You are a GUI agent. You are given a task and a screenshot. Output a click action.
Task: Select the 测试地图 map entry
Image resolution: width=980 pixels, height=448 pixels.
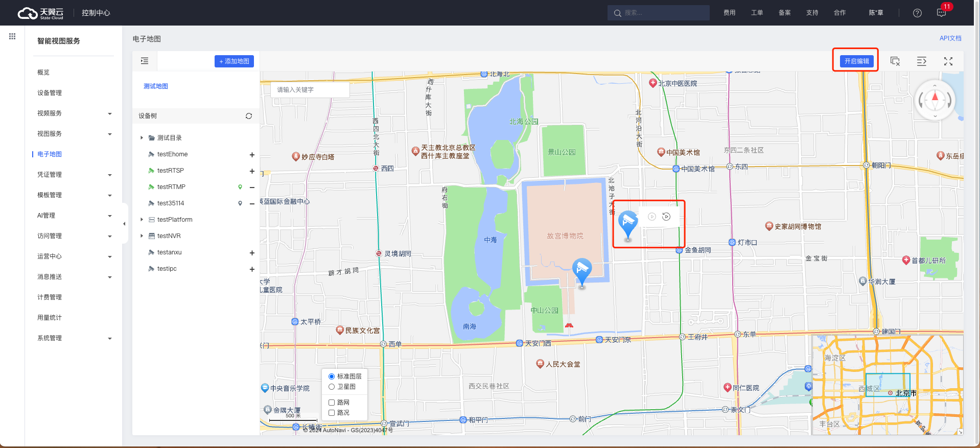(156, 86)
